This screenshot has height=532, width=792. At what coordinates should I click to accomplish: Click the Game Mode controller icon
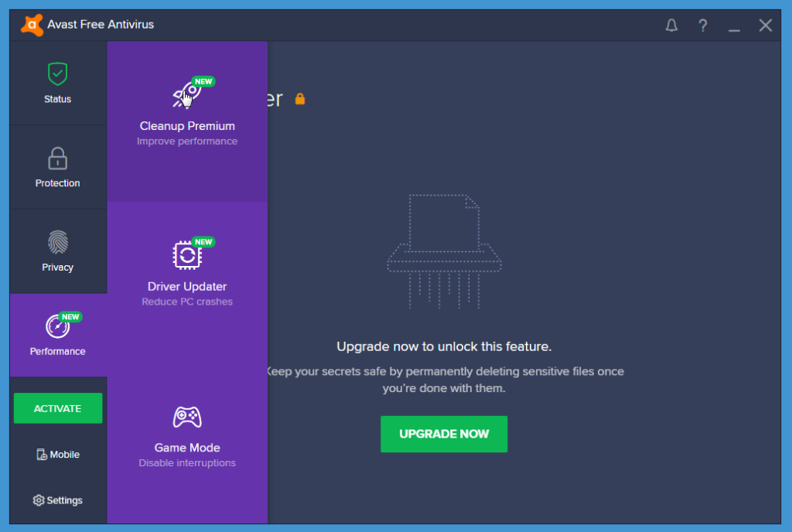pyautogui.click(x=187, y=417)
